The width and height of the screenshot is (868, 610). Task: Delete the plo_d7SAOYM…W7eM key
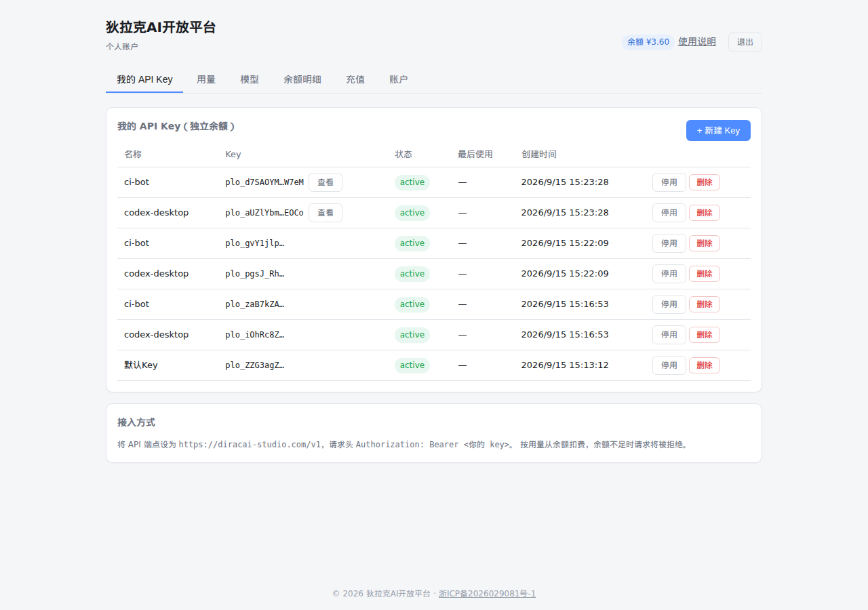pos(705,182)
